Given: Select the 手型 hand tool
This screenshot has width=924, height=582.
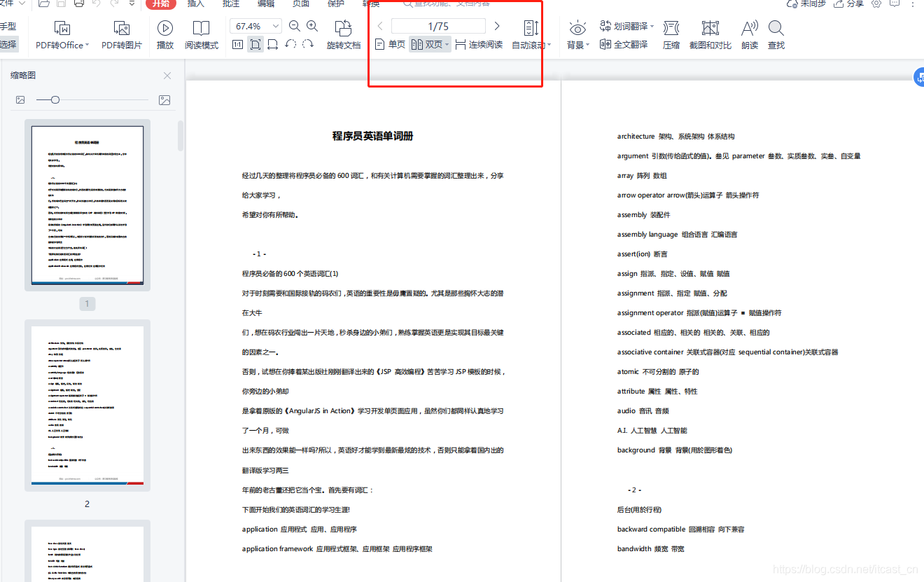Looking at the screenshot, I should pos(8,27).
